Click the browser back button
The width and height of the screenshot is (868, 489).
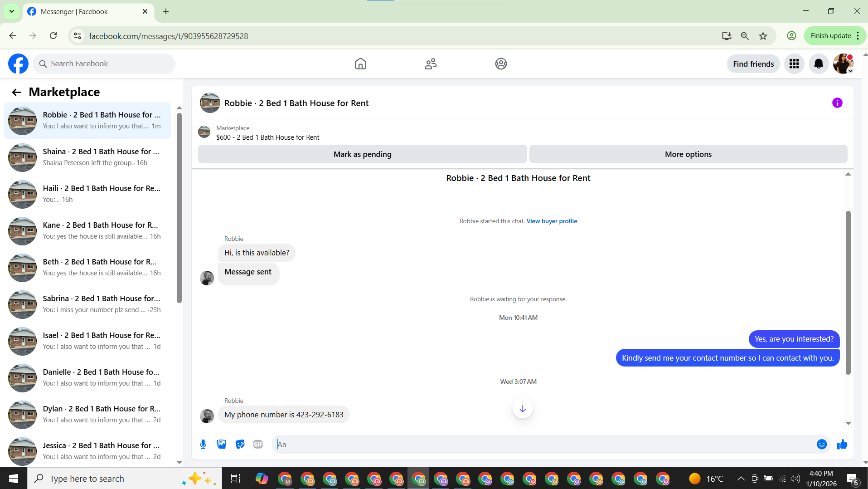pos(13,36)
